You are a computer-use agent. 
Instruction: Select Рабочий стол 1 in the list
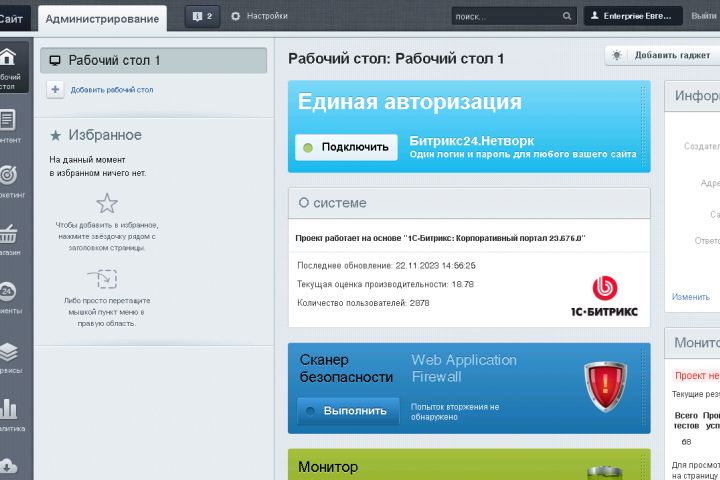153,60
